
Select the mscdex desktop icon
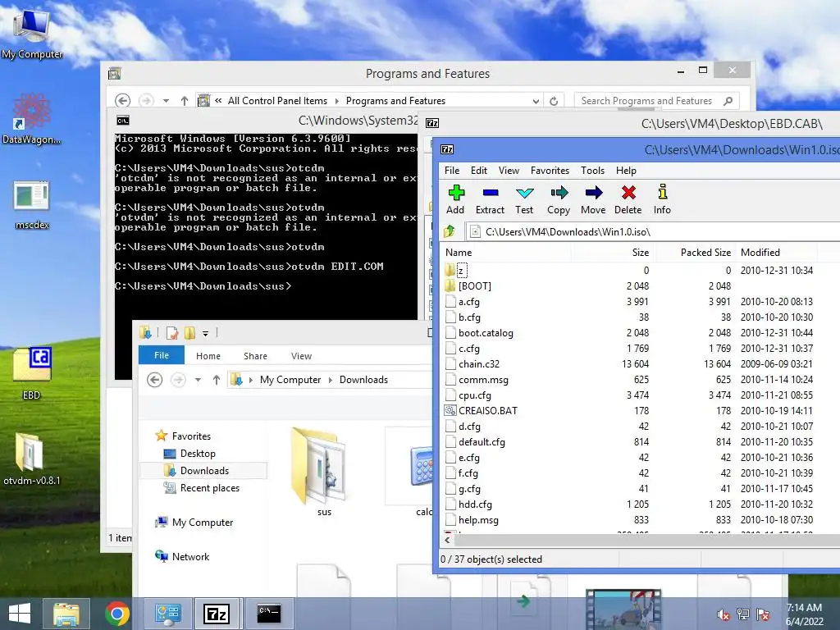pos(32,204)
